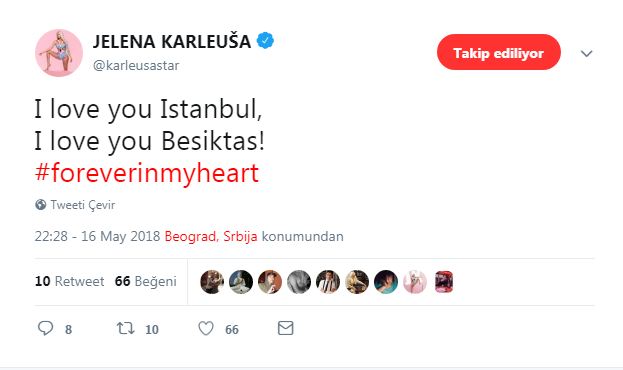View the 10 Retweet list
The image size is (623, 370).
[70, 281]
